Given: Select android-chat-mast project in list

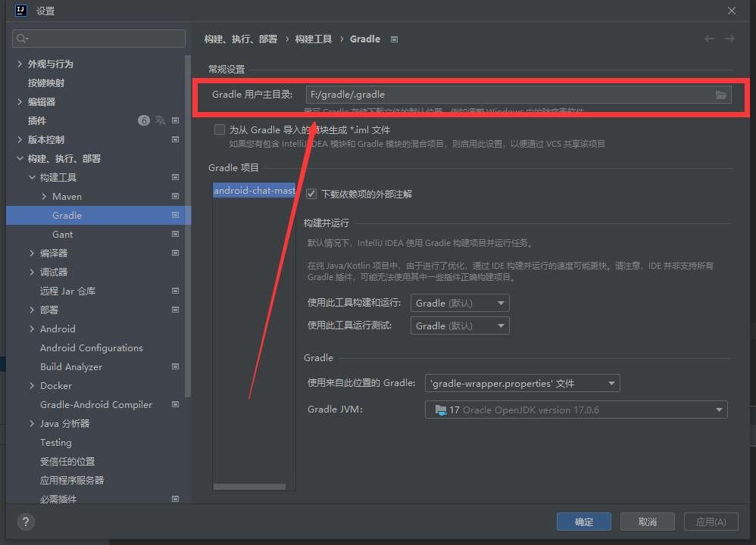Looking at the screenshot, I should coord(254,190).
